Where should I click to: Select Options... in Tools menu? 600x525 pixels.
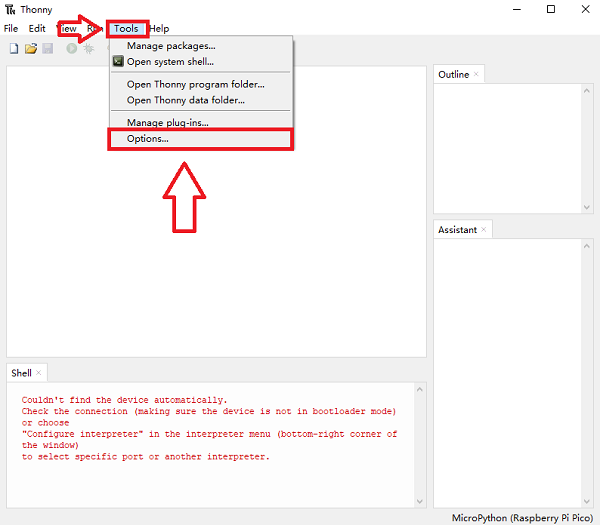click(201, 139)
